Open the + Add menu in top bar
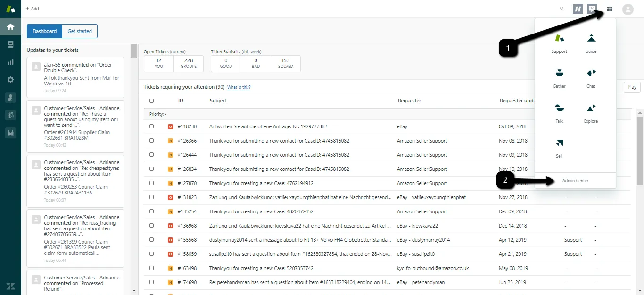Screen dimensions: 644x295 click(32, 8)
